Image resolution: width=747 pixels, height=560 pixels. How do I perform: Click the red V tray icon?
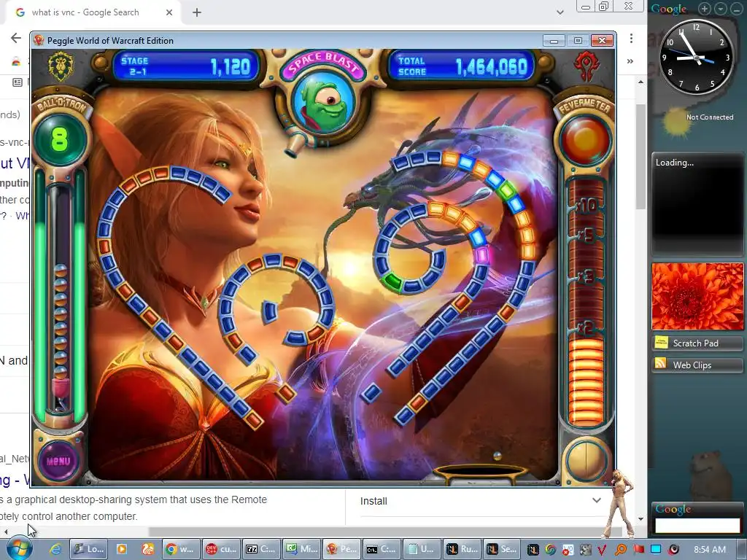602,550
